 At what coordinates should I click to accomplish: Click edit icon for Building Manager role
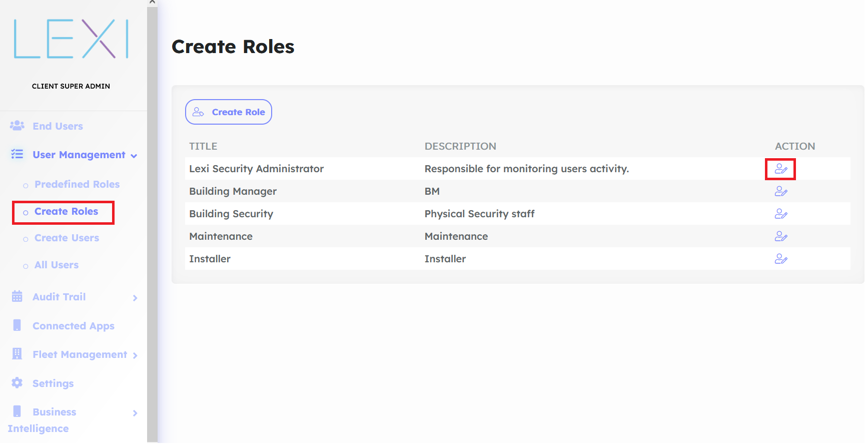780,192
